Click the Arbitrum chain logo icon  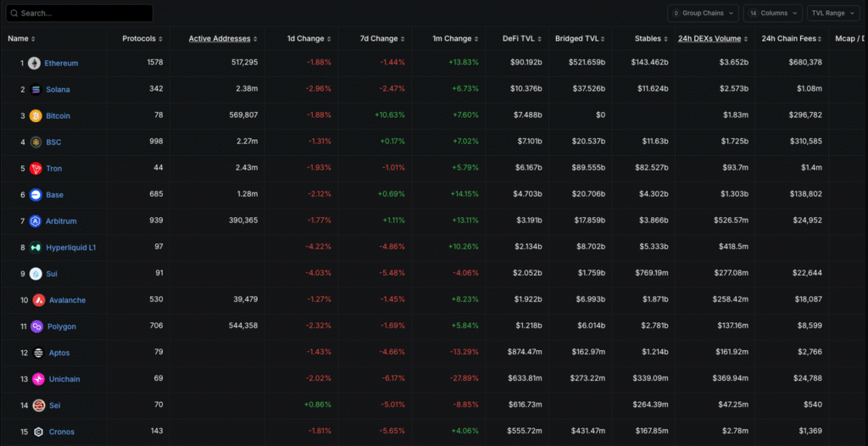click(36, 221)
